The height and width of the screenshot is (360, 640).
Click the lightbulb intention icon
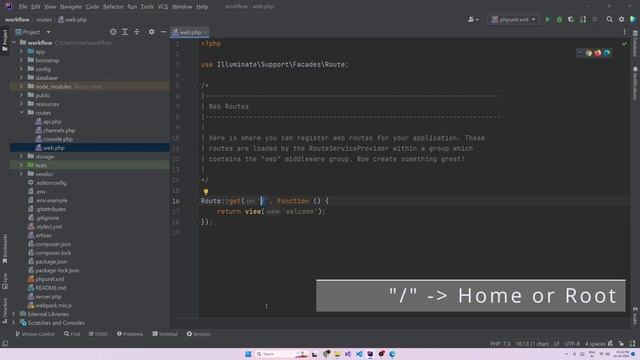point(206,191)
